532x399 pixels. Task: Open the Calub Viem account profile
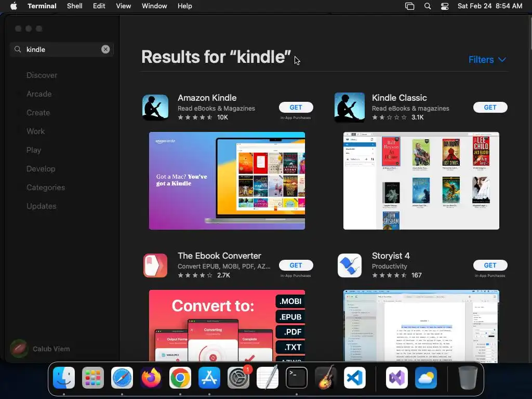tap(40, 349)
